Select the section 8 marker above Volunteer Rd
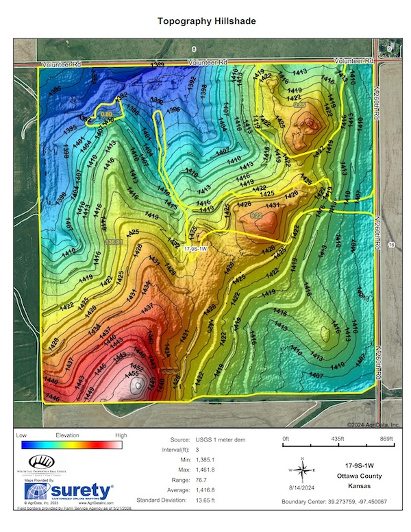Screen dimensions: 411x532 (x=194, y=49)
